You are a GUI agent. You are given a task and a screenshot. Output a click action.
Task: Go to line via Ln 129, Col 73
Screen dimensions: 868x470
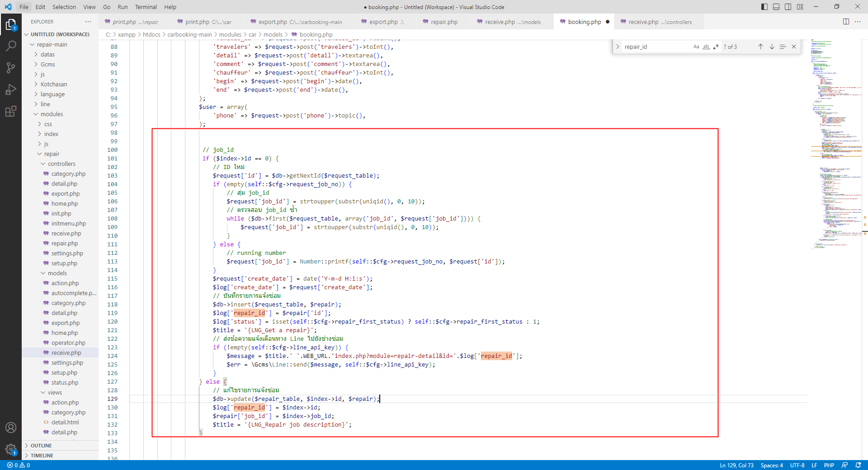point(736,465)
